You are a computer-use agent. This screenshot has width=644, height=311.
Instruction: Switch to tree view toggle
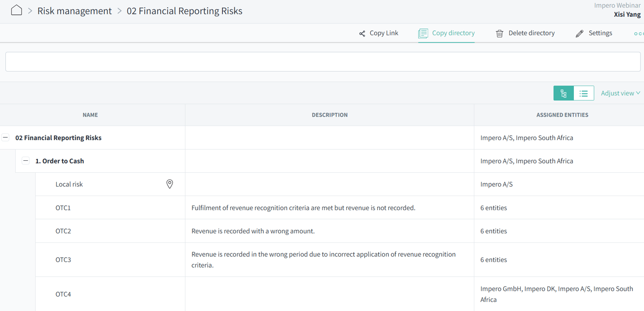(x=564, y=93)
